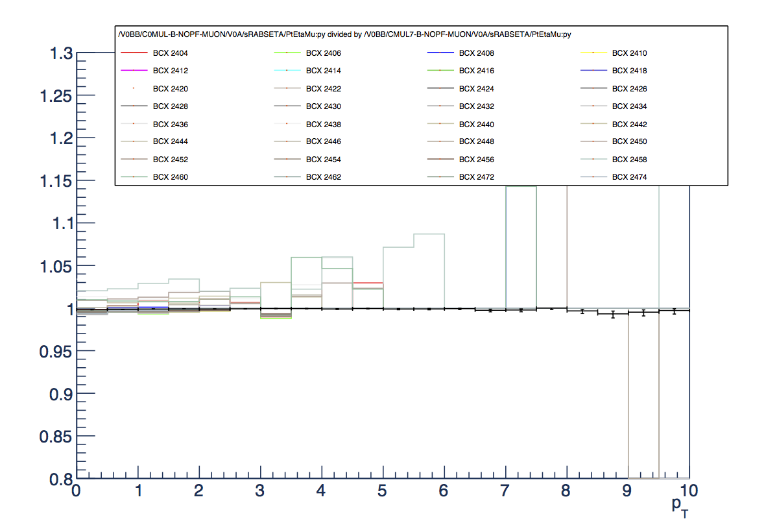Click the y-axis label 1.3

point(61,53)
